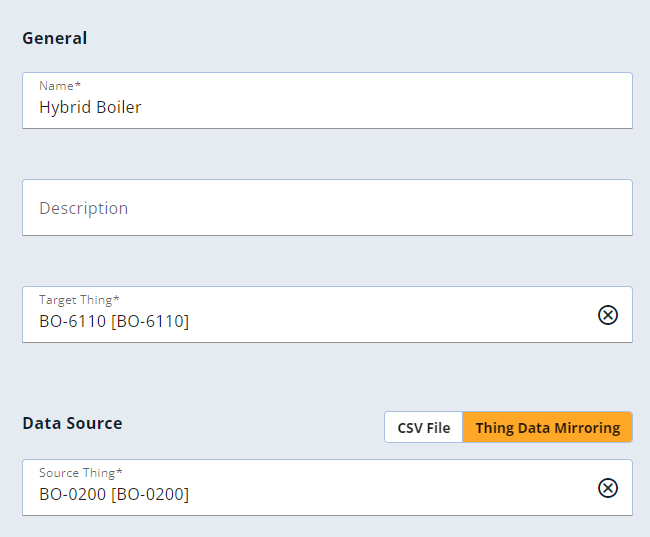
Task: Click the Name* field label
Action: click(60, 86)
